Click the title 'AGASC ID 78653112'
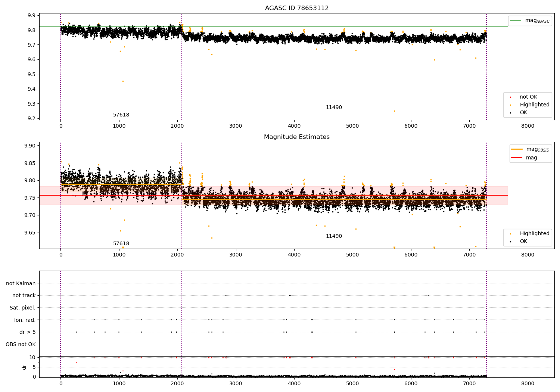Viewport: 560px width, 392px height. pyautogui.click(x=297, y=8)
